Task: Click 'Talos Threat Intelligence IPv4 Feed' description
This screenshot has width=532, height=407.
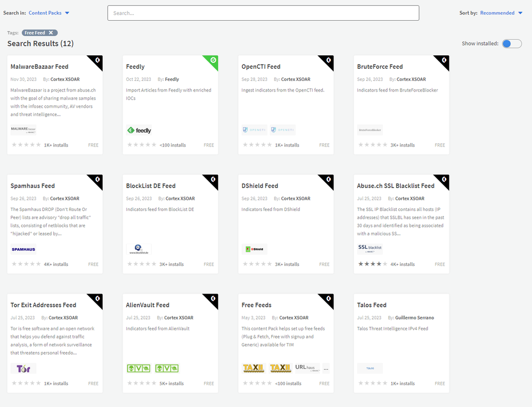Action: (x=392, y=328)
